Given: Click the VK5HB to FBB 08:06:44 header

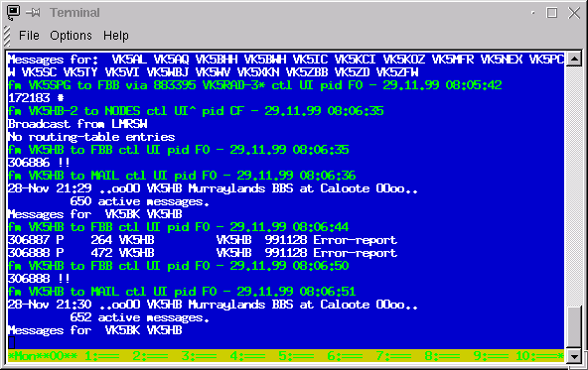Looking at the screenshot, I should 179,227.
